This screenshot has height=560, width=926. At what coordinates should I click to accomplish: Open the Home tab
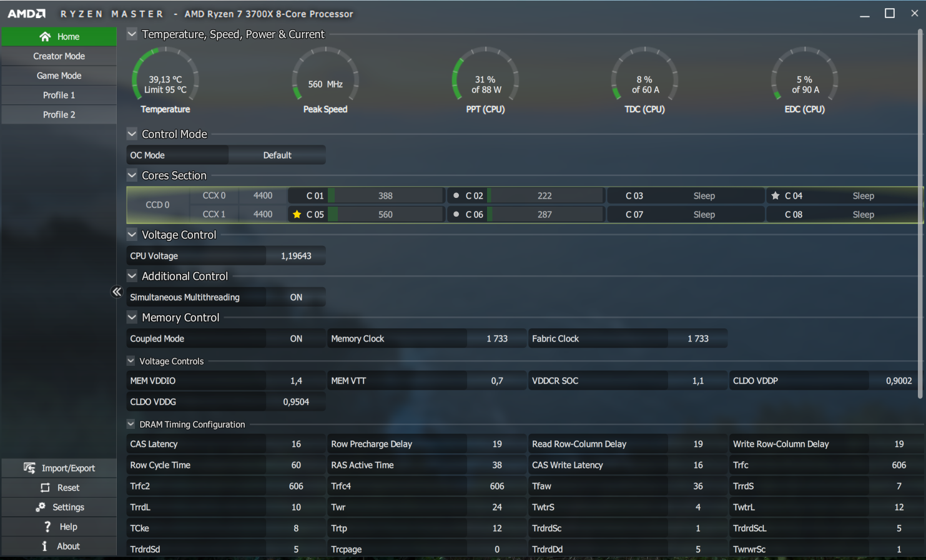coord(59,36)
